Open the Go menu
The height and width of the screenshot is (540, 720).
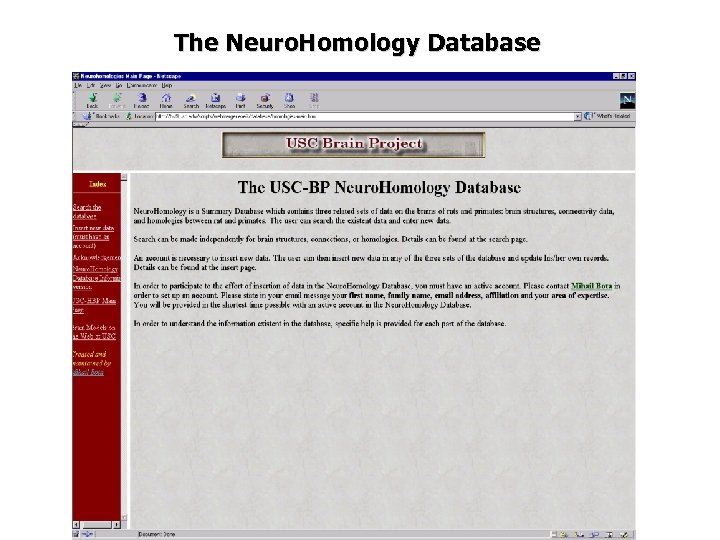[118, 85]
